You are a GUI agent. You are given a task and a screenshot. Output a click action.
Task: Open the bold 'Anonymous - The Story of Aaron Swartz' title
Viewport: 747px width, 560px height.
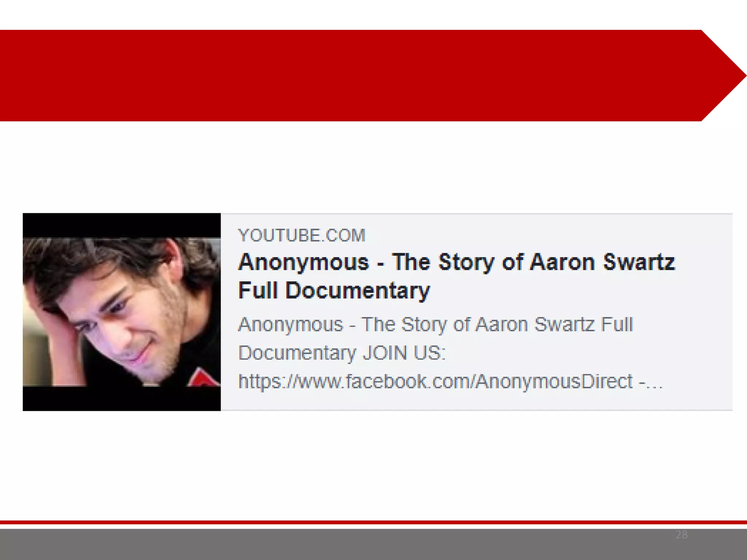456,262
